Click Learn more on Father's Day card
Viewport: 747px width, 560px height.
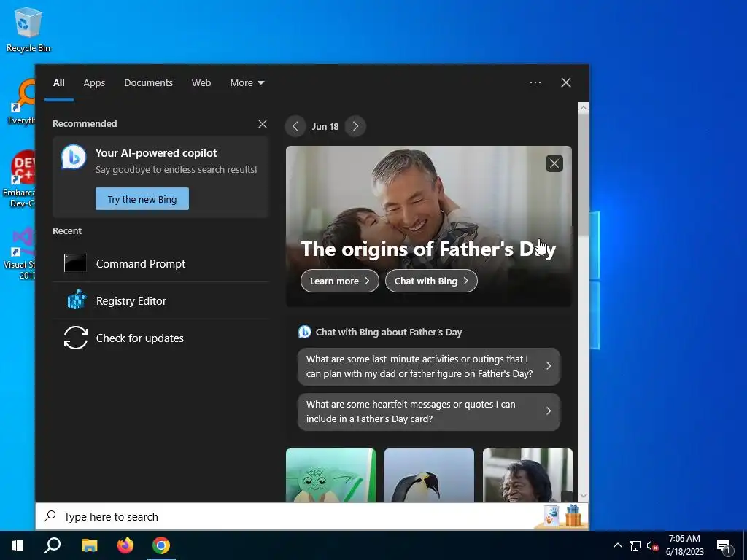[x=340, y=281]
